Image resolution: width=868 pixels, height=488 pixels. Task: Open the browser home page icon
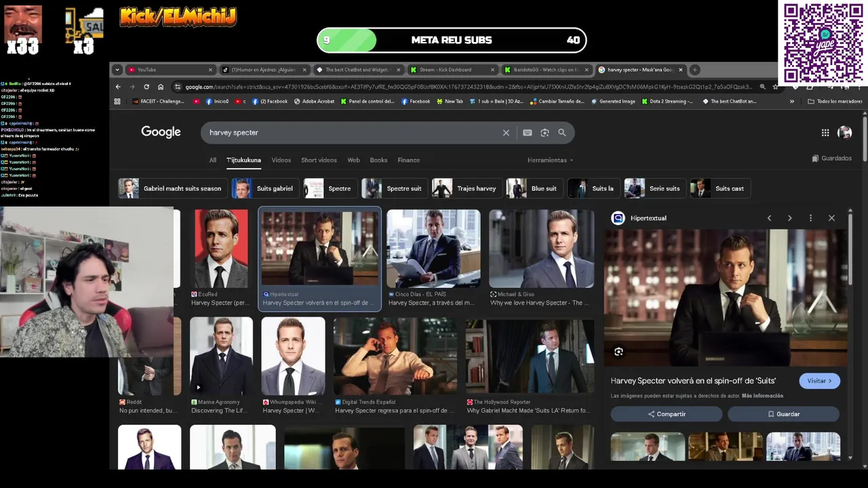pos(161,87)
